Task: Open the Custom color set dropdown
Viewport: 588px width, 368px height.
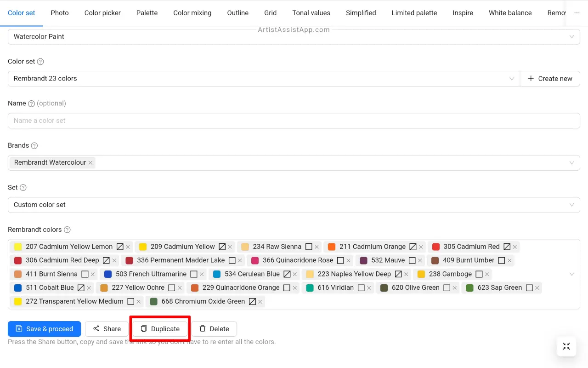Action: 294,205
